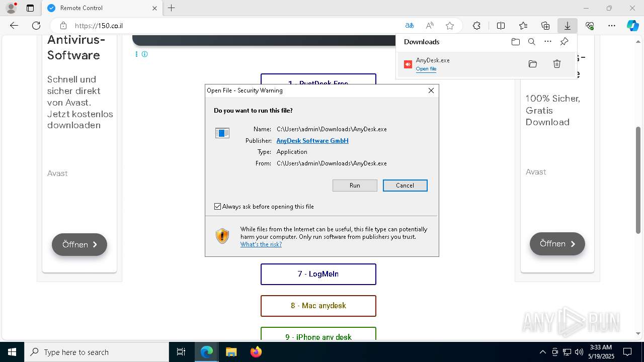
Task: Show hidden system tray icons
Action: (x=542, y=352)
